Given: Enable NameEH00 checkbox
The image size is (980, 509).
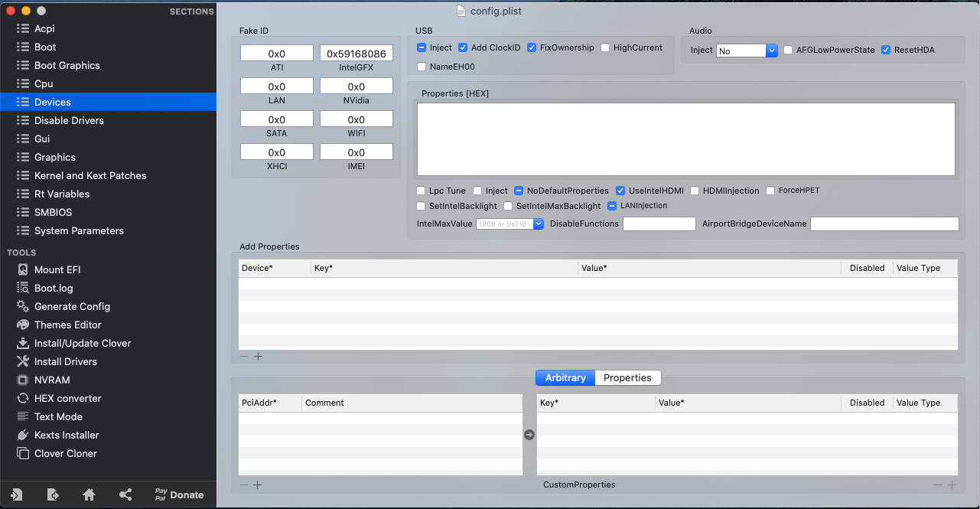Looking at the screenshot, I should click(x=422, y=67).
